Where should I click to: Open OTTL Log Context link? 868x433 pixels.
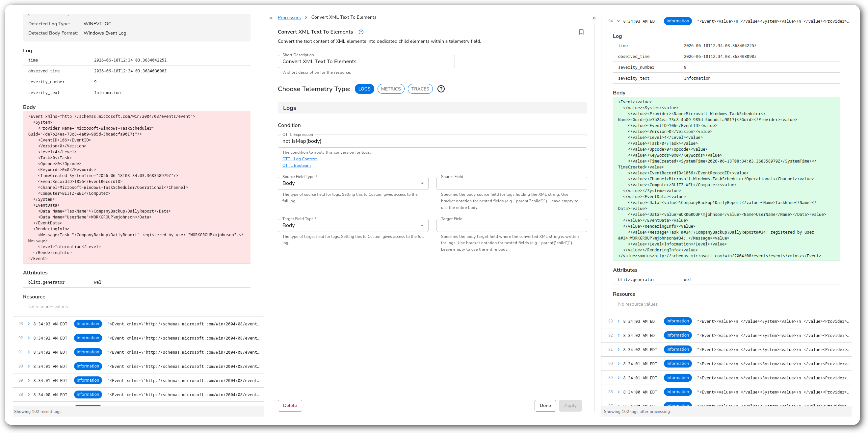[299, 159]
